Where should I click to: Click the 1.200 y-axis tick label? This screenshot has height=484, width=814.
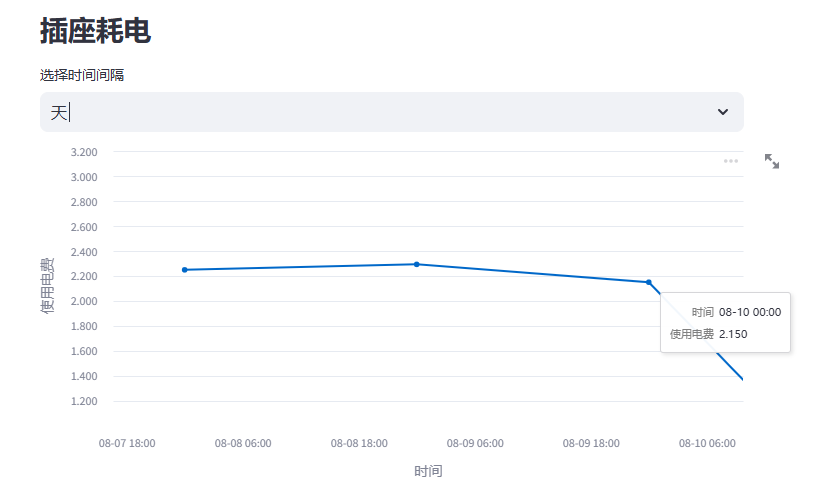coord(84,401)
